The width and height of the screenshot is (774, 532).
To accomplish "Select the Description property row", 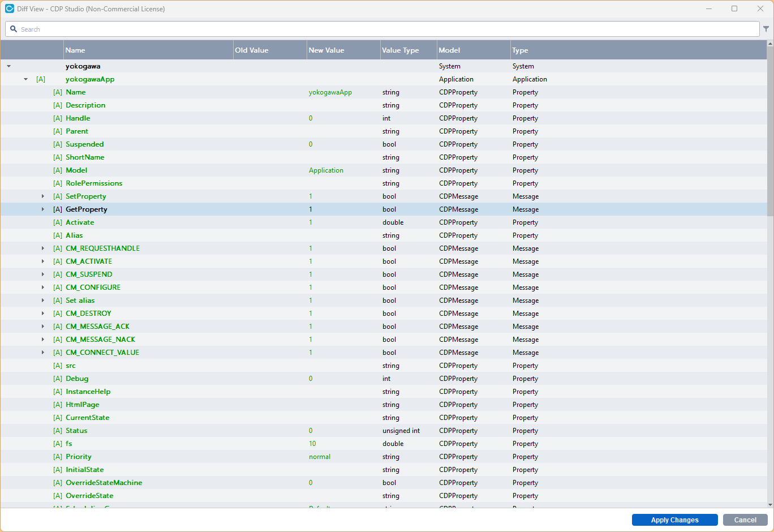I will 384,105.
